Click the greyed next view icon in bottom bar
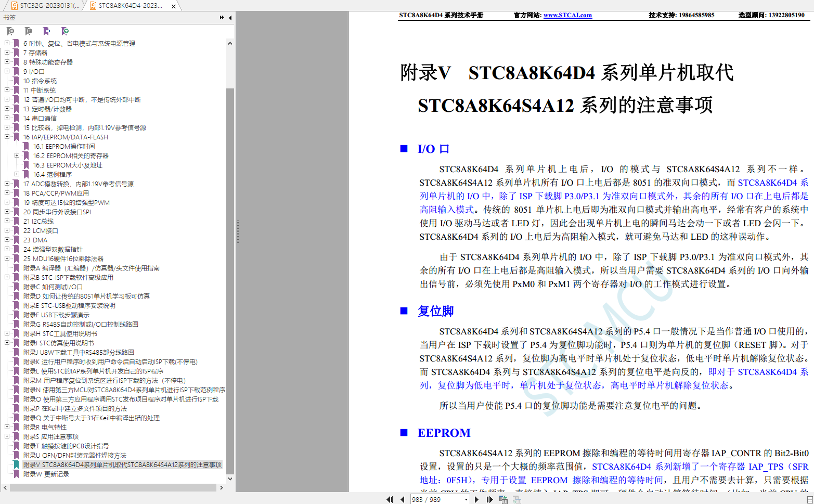The image size is (814, 504). click(517, 499)
